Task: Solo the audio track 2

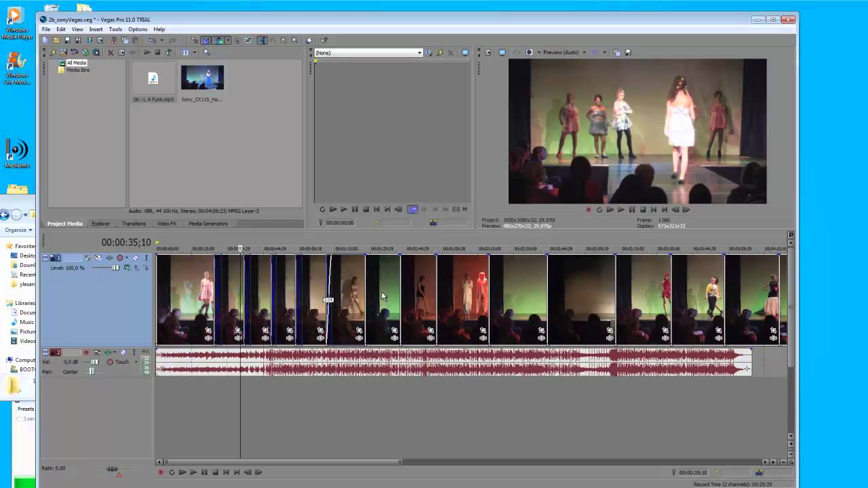Action: tap(134, 352)
